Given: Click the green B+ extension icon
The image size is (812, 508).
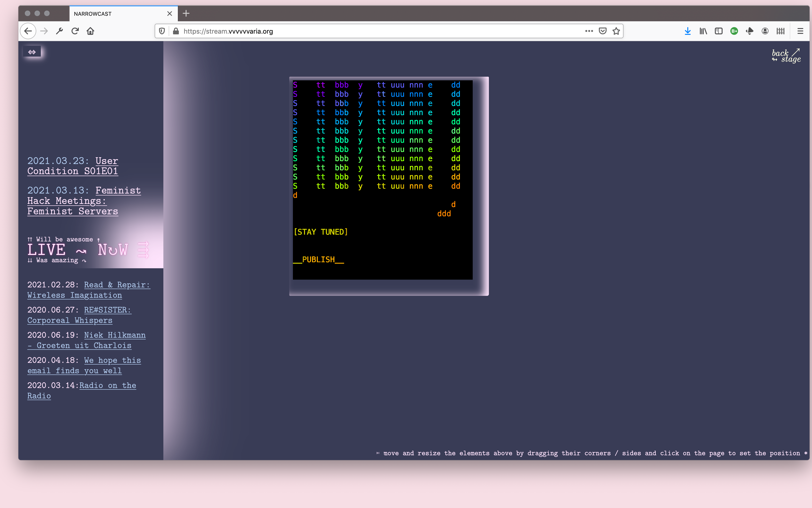Looking at the screenshot, I should pos(734,31).
